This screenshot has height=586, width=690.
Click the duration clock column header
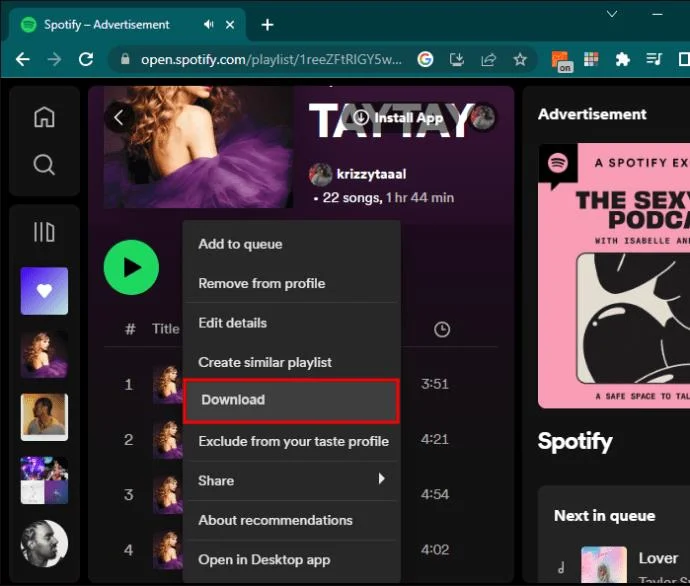point(442,330)
